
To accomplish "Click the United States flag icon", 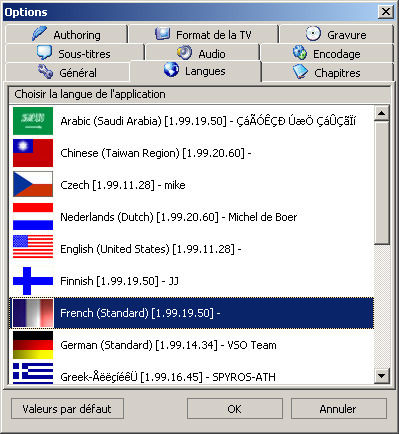I will (x=33, y=246).
